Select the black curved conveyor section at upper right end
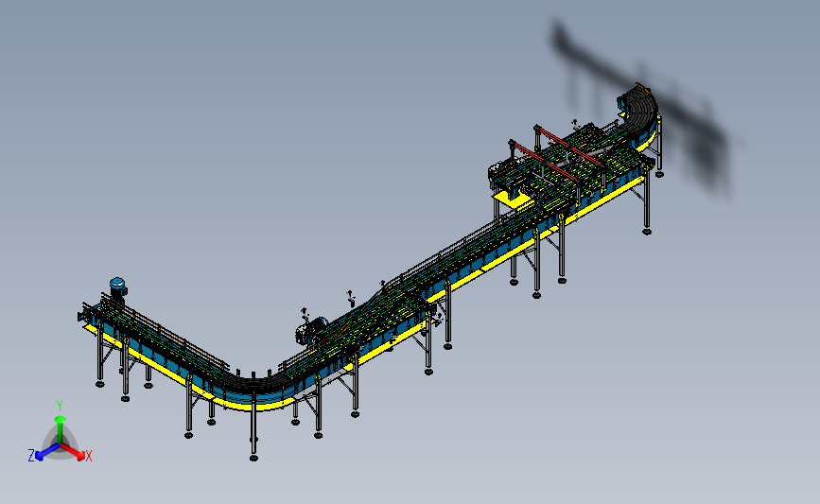This screenshot has height=504, width=820. click(x=638, y=108)
